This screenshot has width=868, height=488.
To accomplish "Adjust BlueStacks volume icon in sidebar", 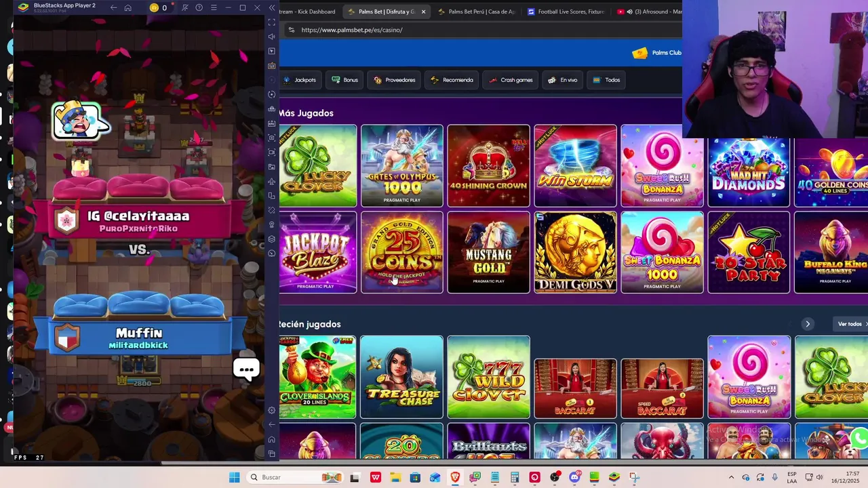I will click(x=272, y=37).
